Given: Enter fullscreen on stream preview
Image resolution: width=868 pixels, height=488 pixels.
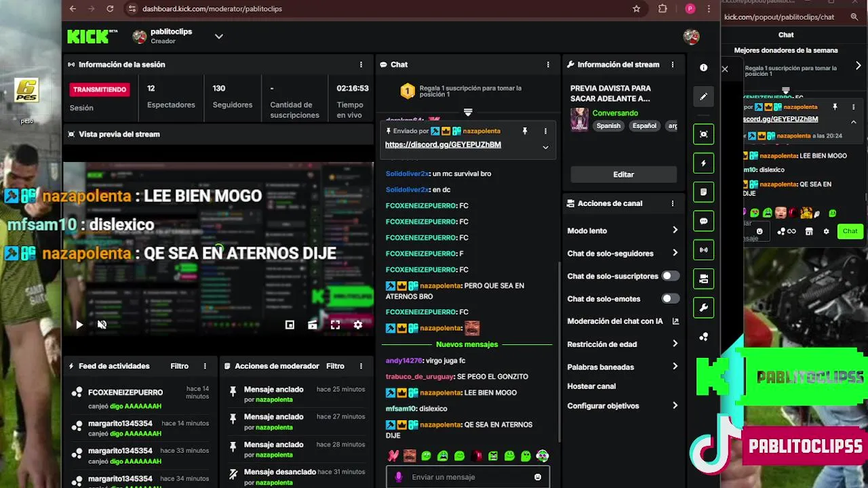Looking at the screenshot, I should [335, 325].
